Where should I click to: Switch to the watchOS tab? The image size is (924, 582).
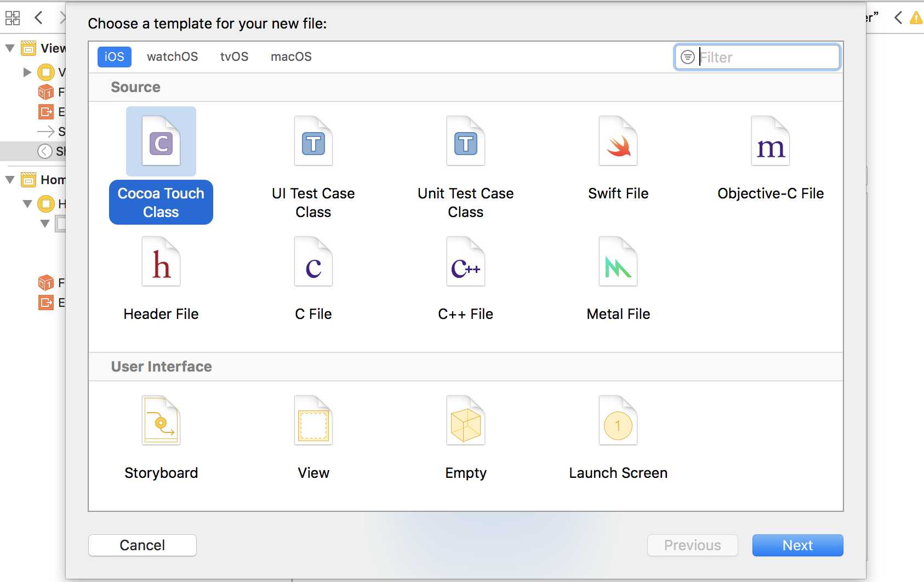[x=173, y=57]
